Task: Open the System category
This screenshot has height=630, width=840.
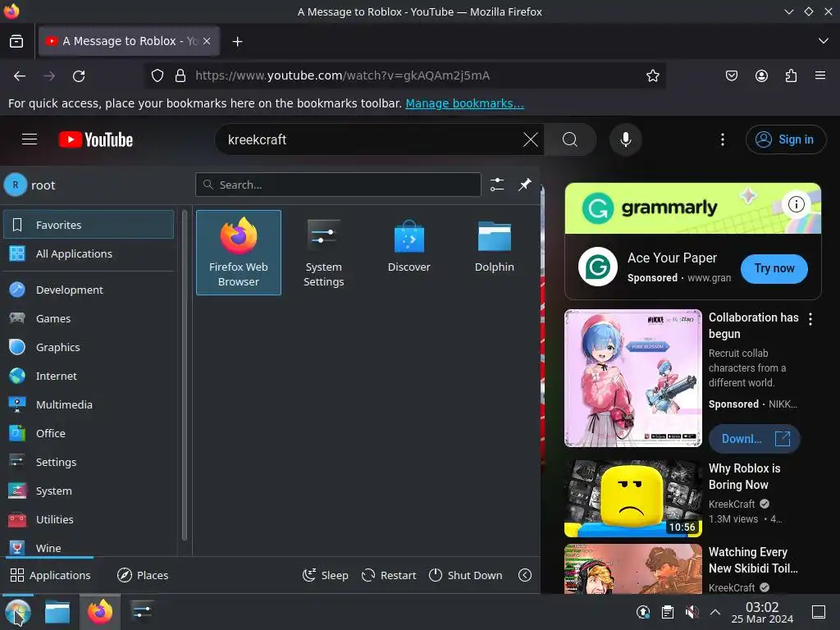Action: pyautogui.click(x=89, y=491)
